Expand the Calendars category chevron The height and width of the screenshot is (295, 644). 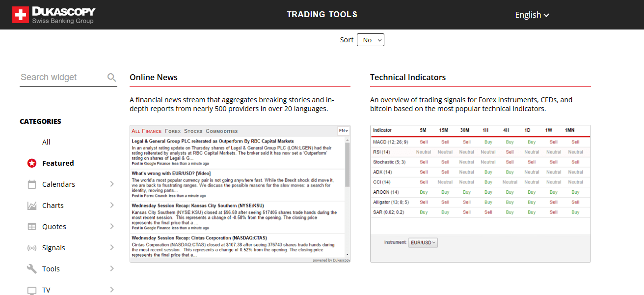[x=112, y=184]
